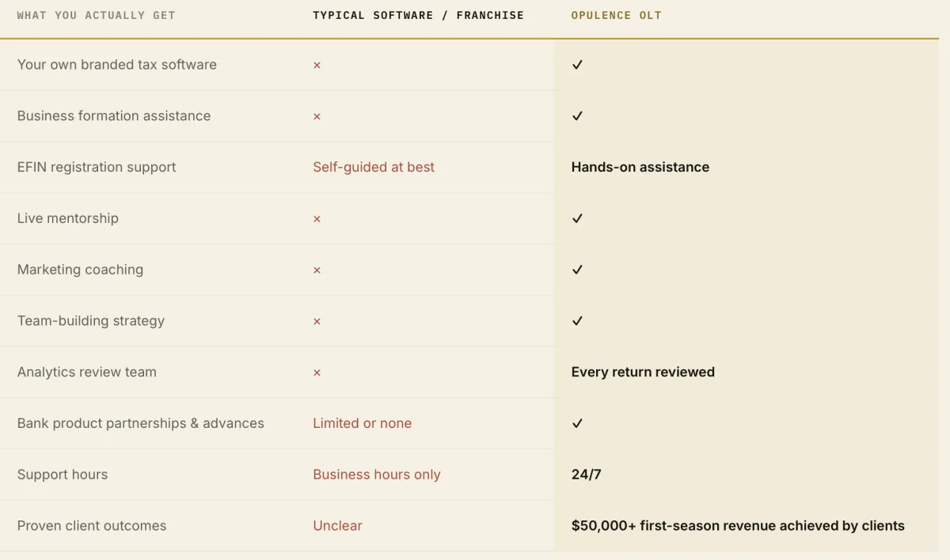The height and width of the screenshot is (560, 950).
Task: Click the Typical Software / Franchise header
Action: (418, 15)
